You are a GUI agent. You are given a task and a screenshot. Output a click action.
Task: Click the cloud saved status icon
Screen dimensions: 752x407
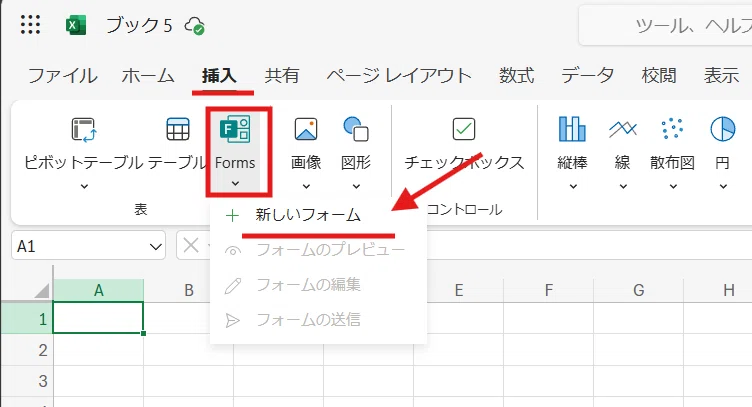pos(195,25)
